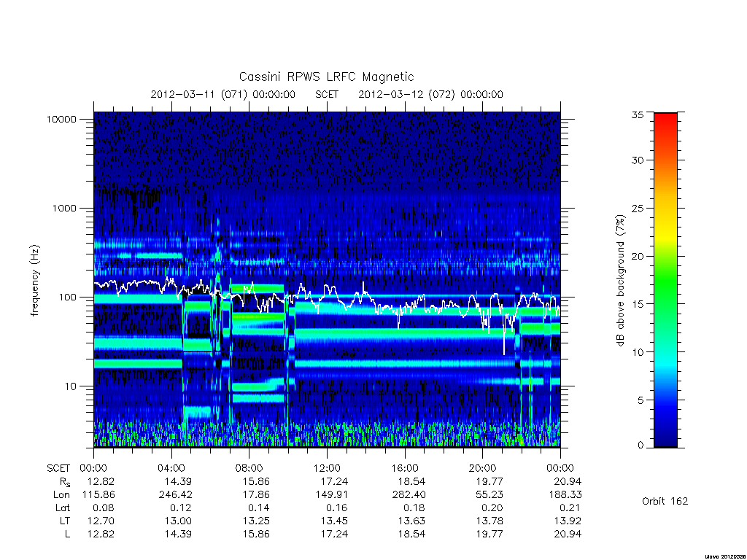Click the 35 tick on the colorbar
747x560 pixels.
tap(638, 114)
